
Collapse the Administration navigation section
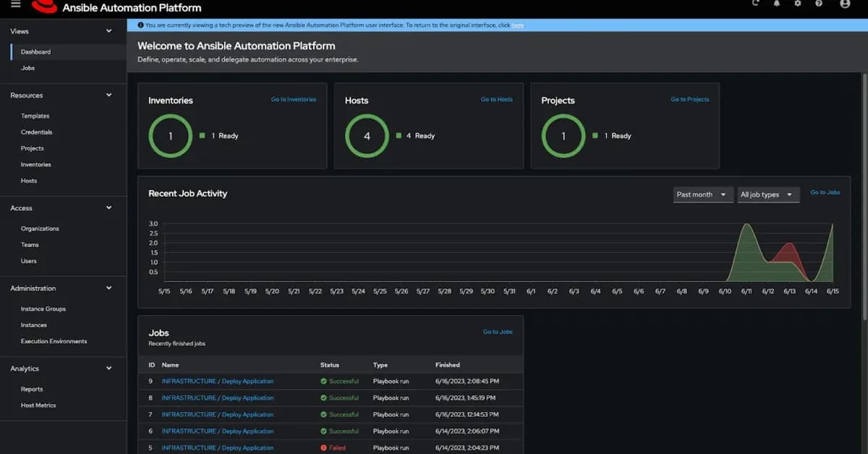point(109,288)
